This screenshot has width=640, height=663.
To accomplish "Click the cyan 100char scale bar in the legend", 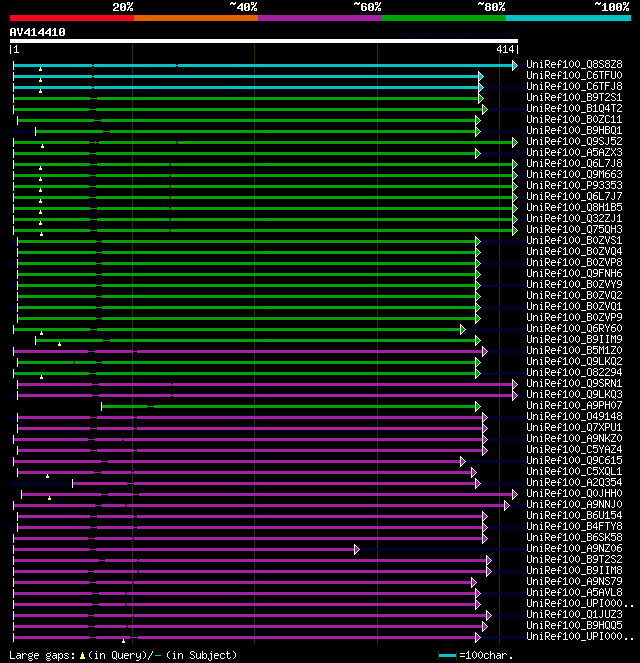I will [x=447, y=656].
